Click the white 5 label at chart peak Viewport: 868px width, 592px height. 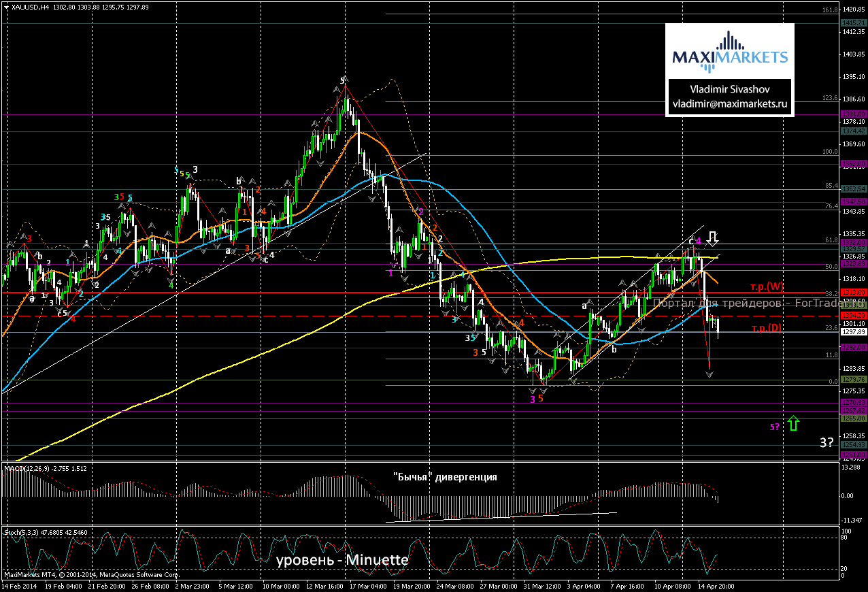(x=344, y=80)
